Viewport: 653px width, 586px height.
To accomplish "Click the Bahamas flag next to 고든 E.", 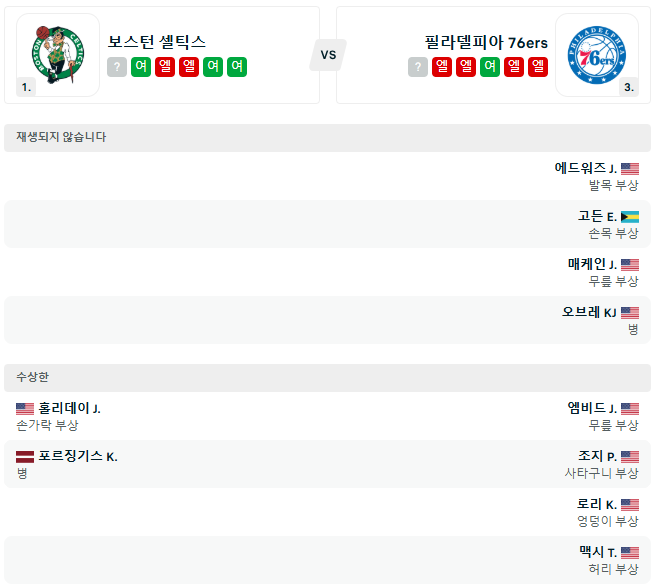I will pos(630,216).
